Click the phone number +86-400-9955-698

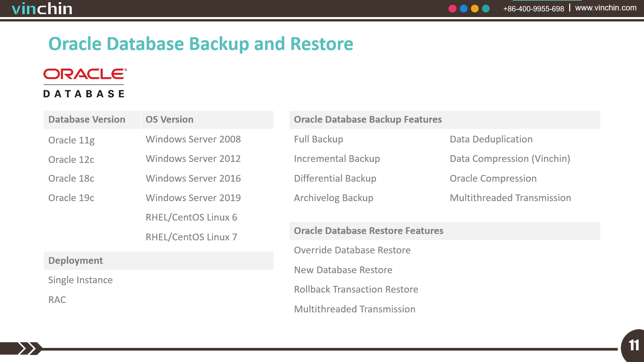click(534, 9)
